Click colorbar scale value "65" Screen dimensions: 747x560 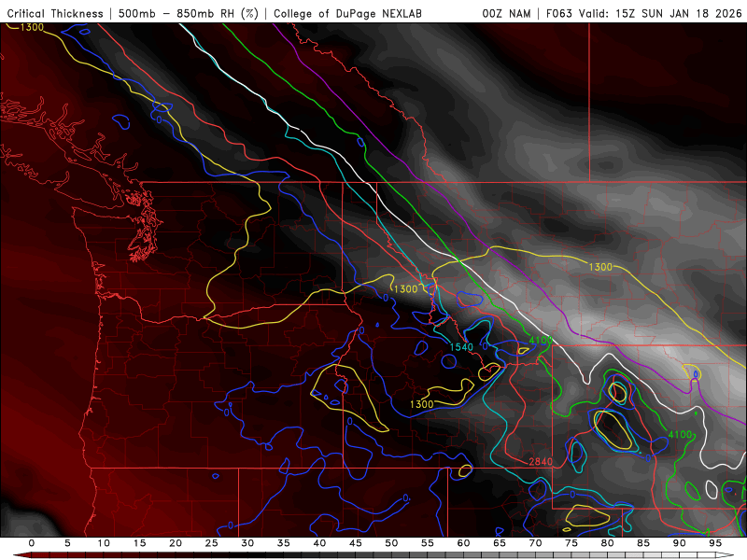500,543
